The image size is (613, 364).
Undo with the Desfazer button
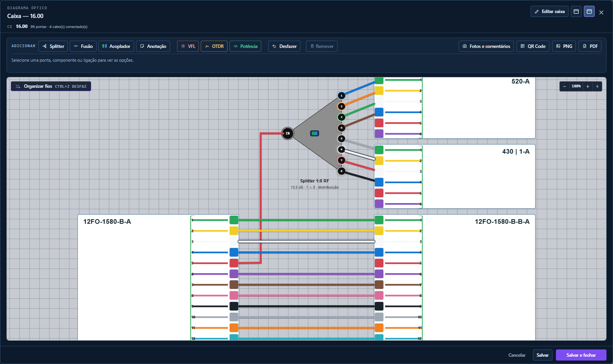tap(284, 46)
